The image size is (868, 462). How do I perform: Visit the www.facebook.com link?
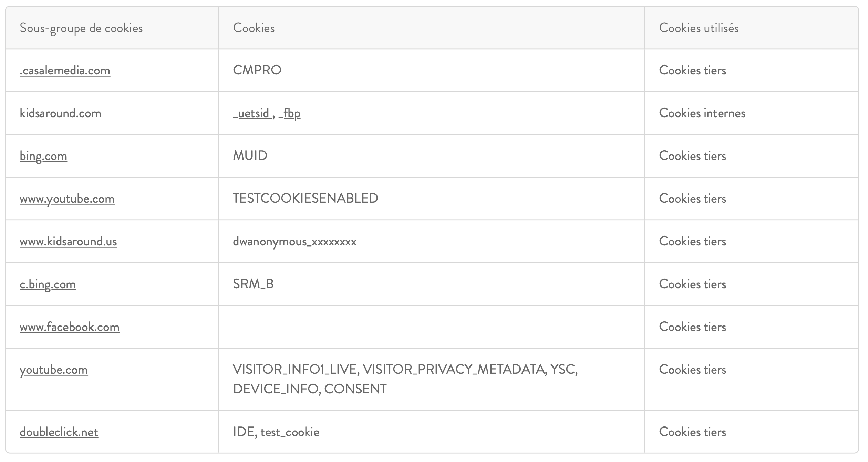point(70,327)
